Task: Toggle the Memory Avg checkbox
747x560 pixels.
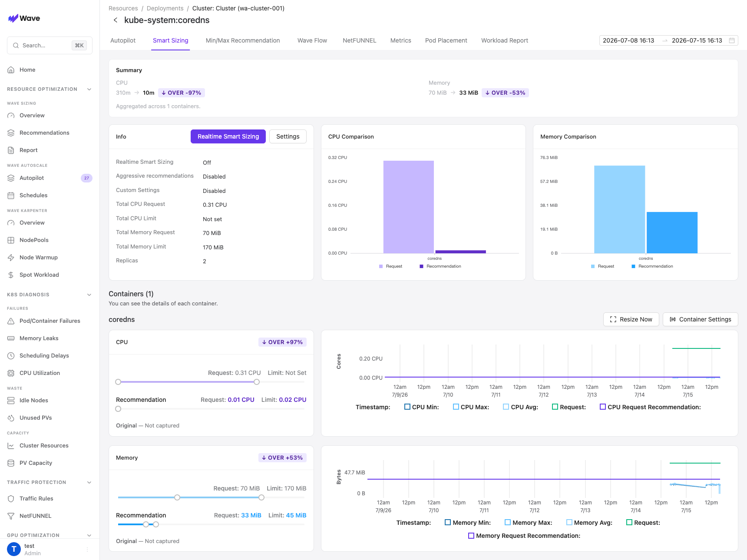Action: tap(569, 523)
